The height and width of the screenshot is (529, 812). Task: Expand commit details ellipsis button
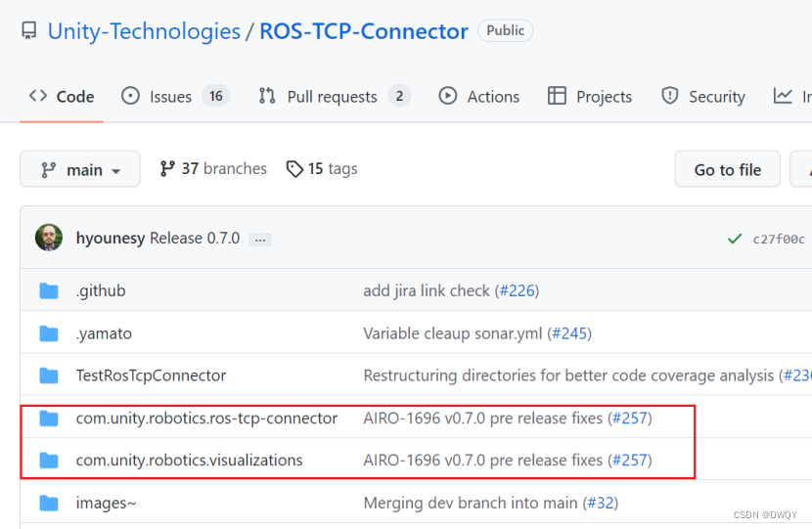coord(260,240)
